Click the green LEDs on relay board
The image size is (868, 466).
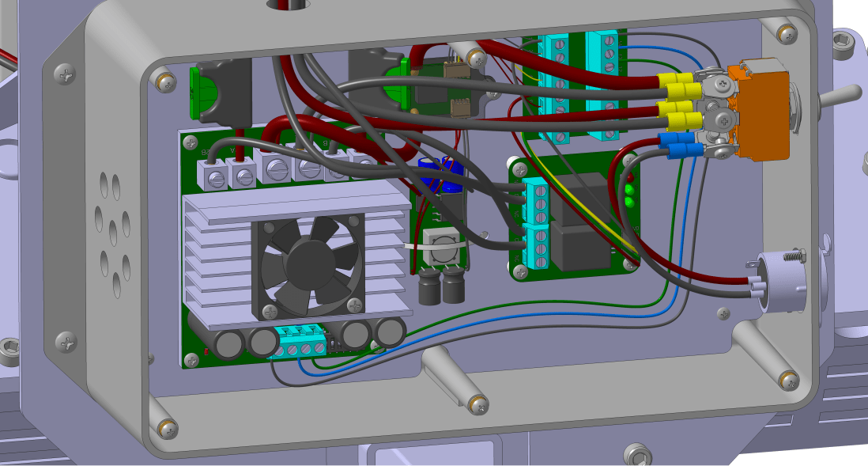click(x=629, y=195)
